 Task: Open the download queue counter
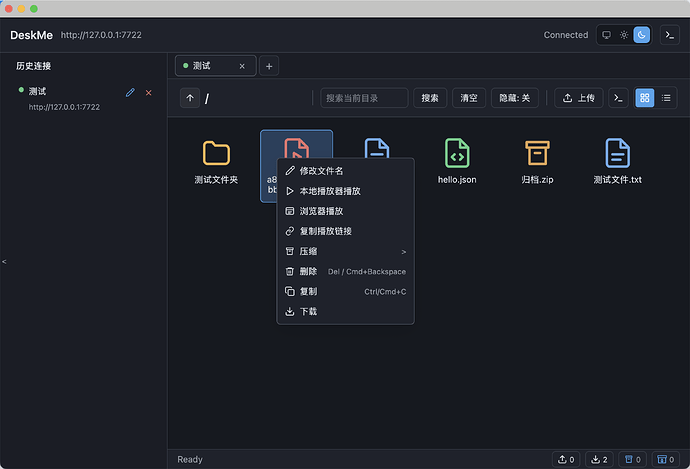(599, 459)
